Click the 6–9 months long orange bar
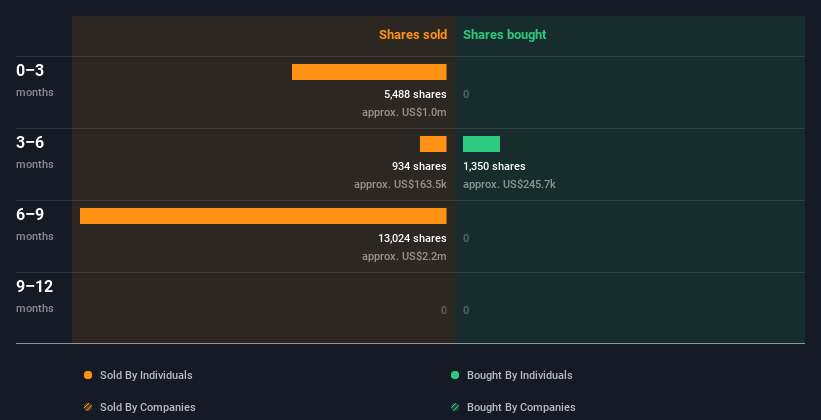 point(263,216)
